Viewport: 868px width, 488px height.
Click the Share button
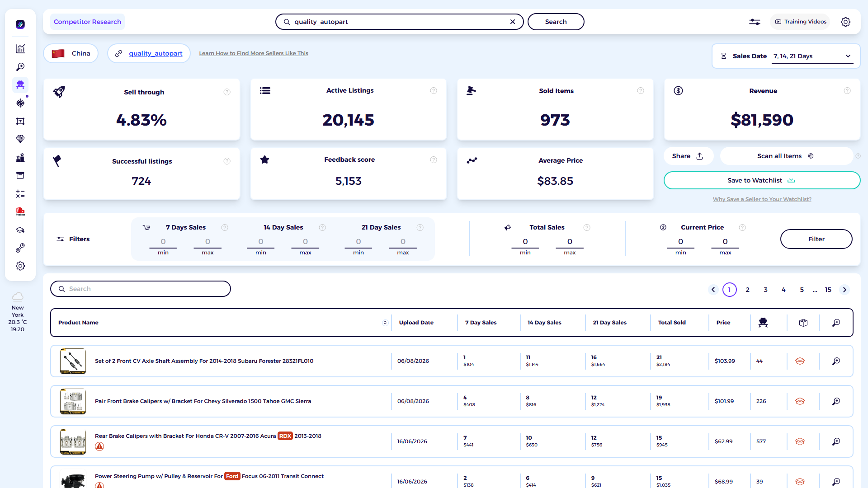(x=688, y=156)
